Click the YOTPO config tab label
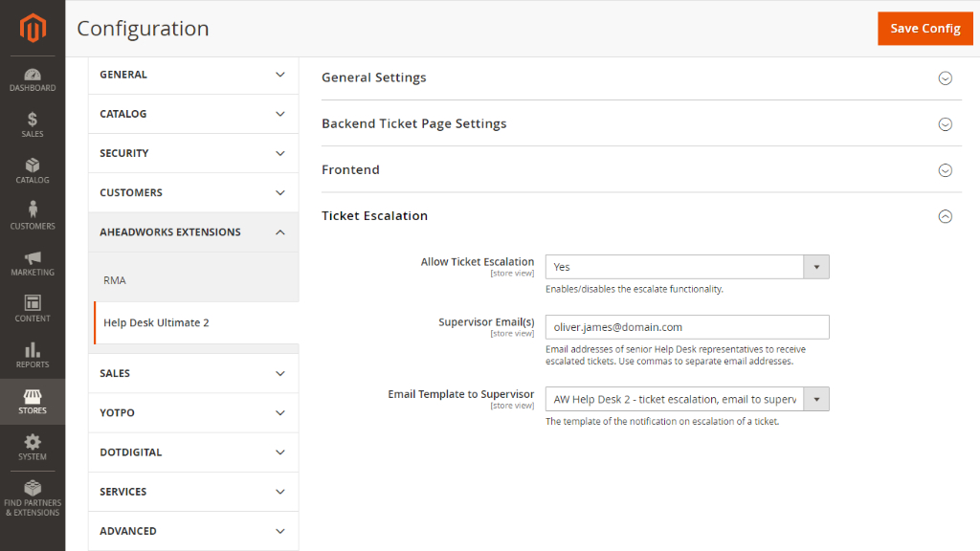This screenshot has height=551, width=980. click(x=117, y=412)
